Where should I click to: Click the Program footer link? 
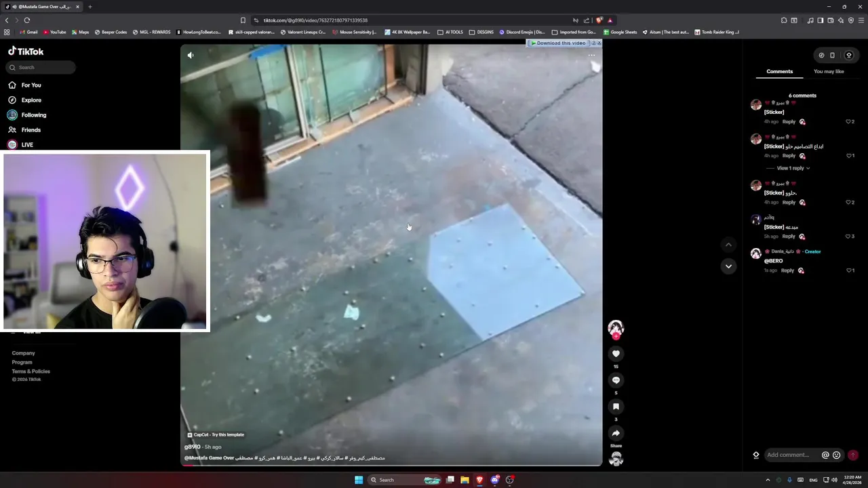point(22,362)
